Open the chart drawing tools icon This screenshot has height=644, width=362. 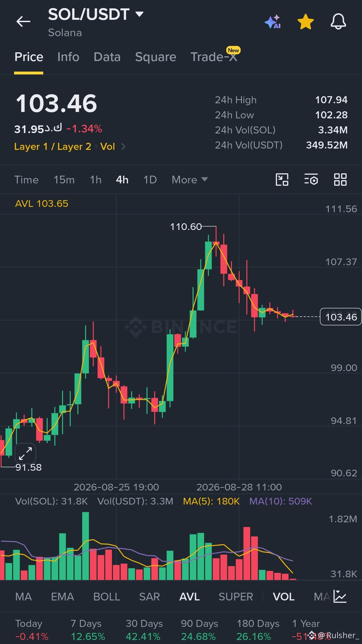(282, 179)
